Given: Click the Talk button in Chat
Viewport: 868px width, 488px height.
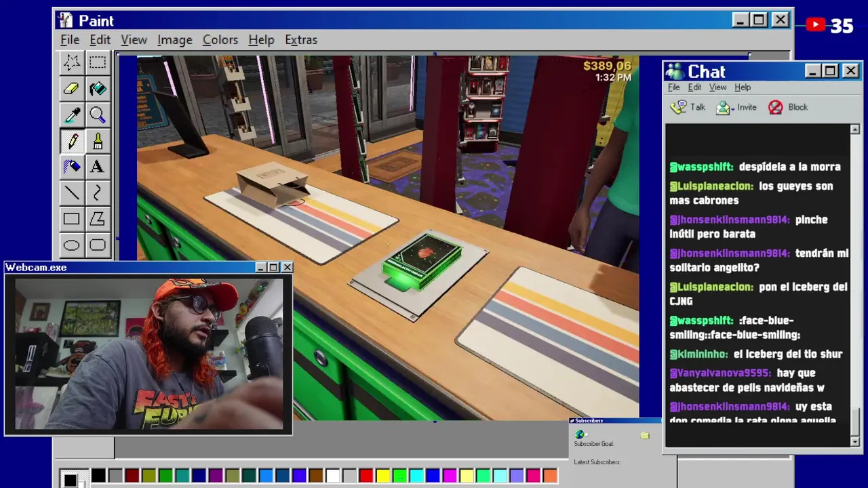Looking at the screenshot, I should [x=688, y=107].
